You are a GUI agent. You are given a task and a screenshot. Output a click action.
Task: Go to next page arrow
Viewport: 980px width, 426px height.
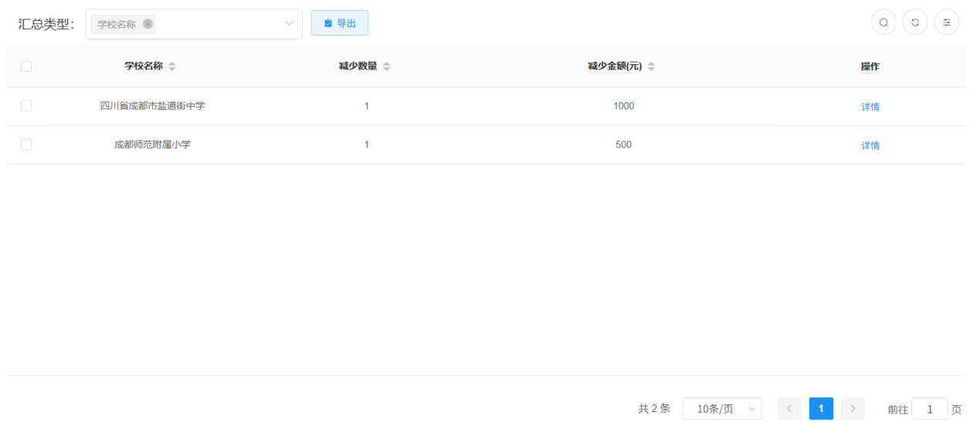[x=853, y=408]
